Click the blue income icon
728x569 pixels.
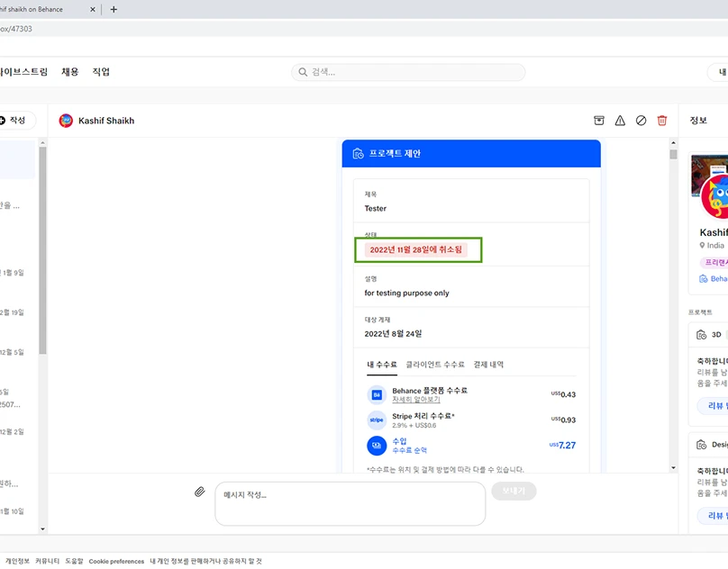pos(377,445)
